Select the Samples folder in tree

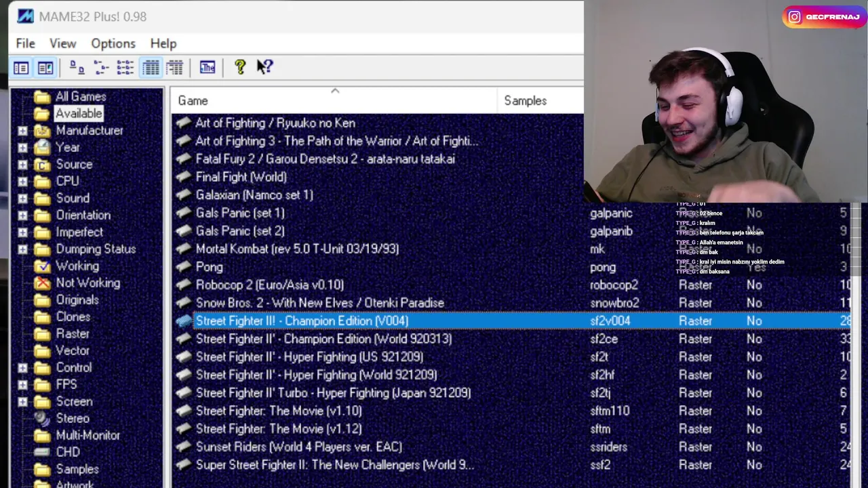pyautogui.click(x=77, y=470)
